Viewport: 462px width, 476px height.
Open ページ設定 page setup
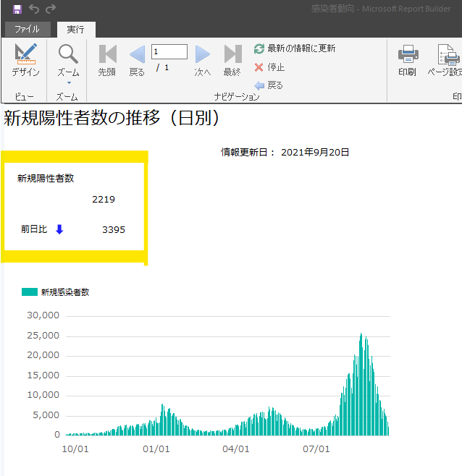[445, 60]
